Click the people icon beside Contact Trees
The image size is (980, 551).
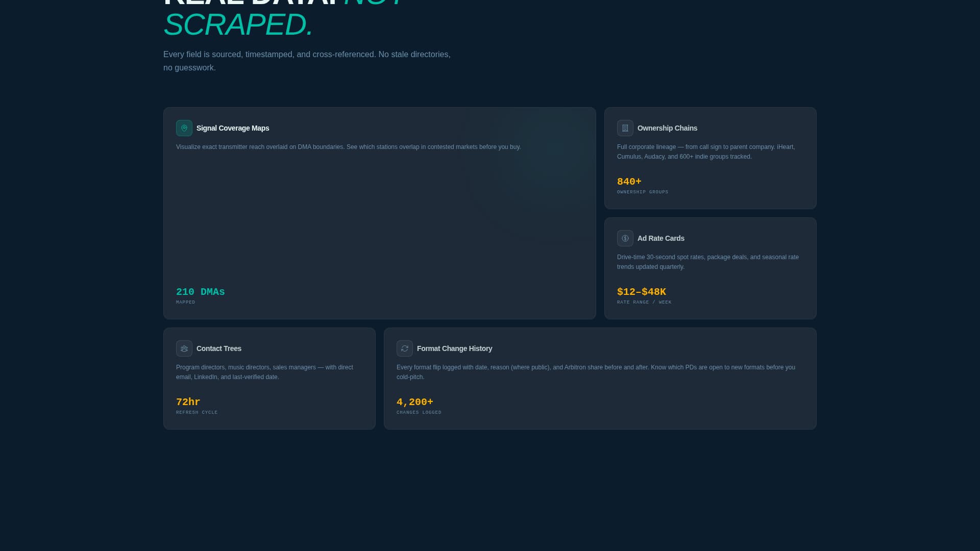point(184,348)
